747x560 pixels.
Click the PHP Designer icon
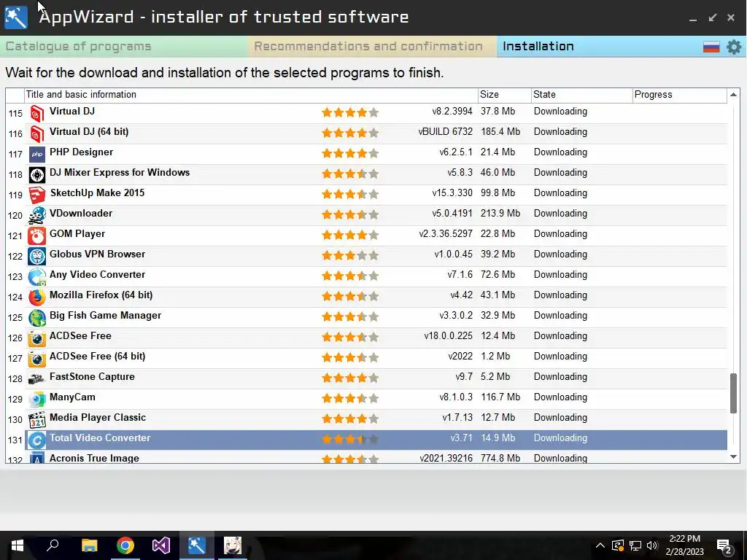point(36,155)
